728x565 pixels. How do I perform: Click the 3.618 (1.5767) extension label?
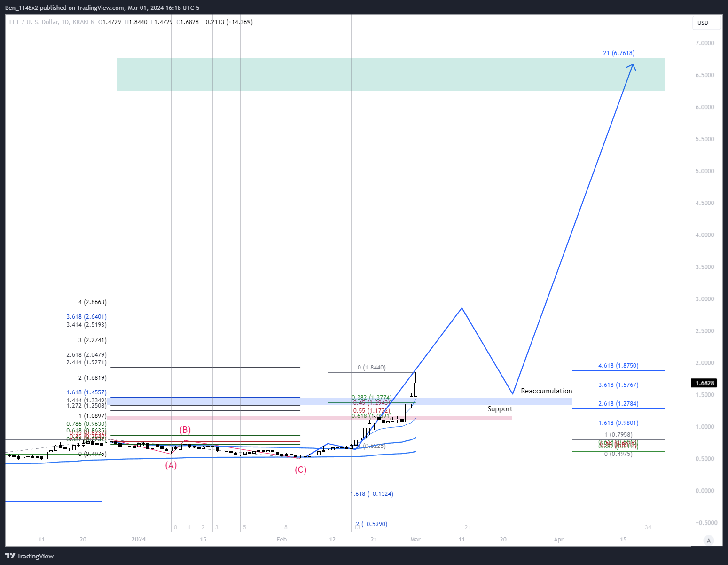click(618, 385)
